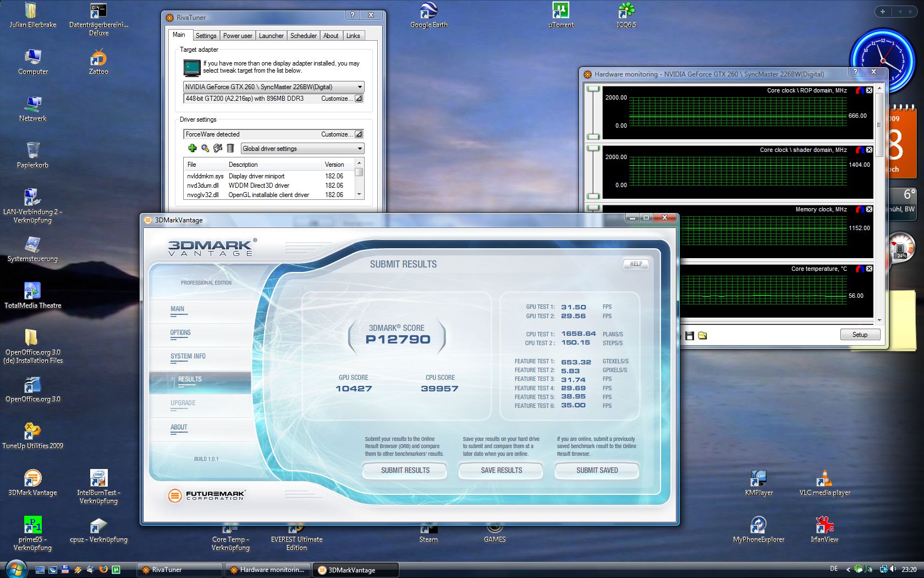
Task: Click the Hardware monitoring vertical scrollbar thumb
Action: [879, 125]
